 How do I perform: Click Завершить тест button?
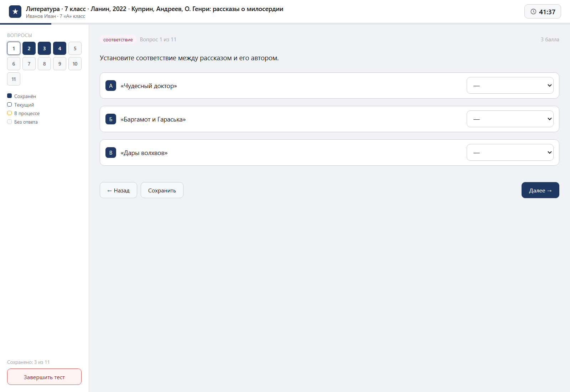point(44,377)
